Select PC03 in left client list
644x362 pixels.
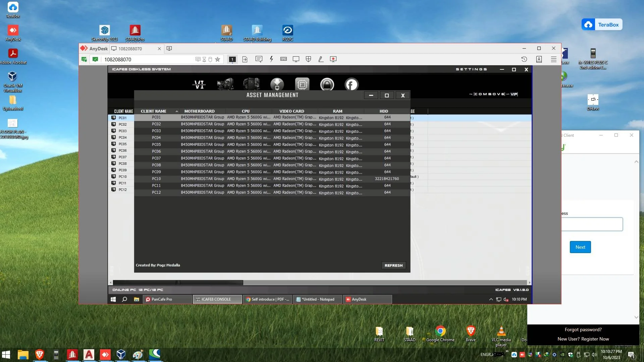122,131
